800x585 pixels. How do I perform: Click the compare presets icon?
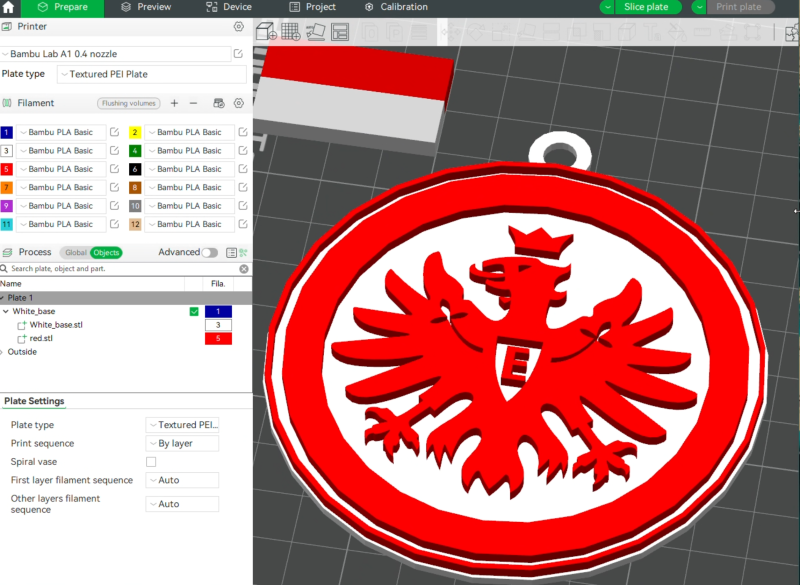coord(243,252)
